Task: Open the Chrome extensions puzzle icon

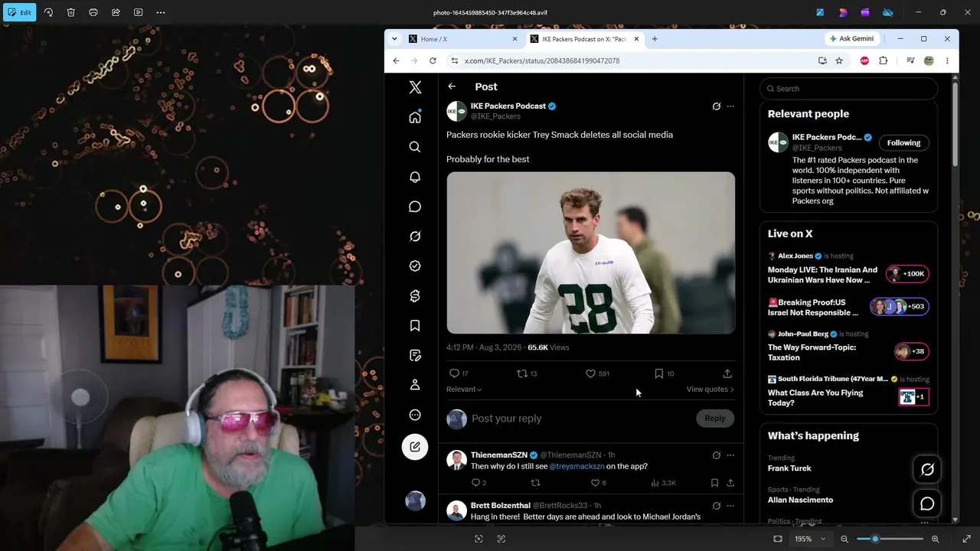Action: point(883,60)
